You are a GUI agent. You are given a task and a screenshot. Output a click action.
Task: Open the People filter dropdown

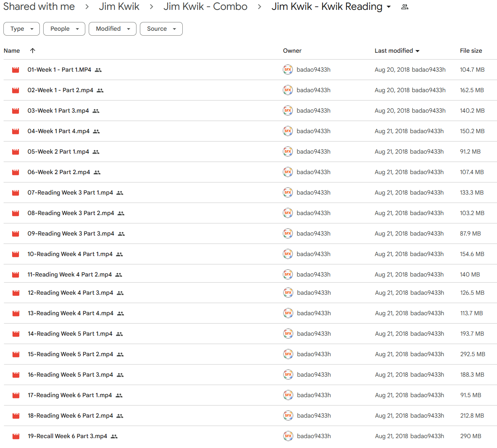(x=64, y=29)
